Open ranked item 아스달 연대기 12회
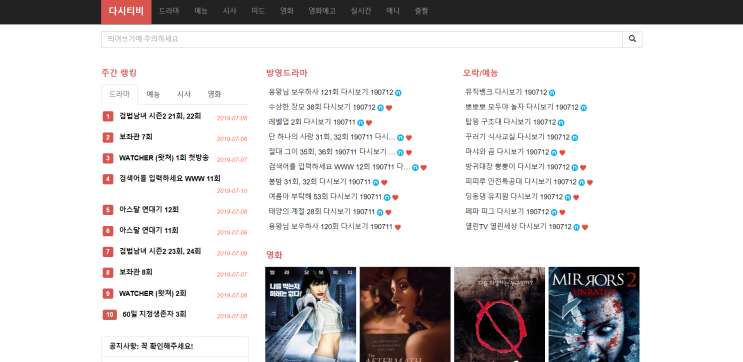This screenshot has height=362, width=743. click(149, 209)
